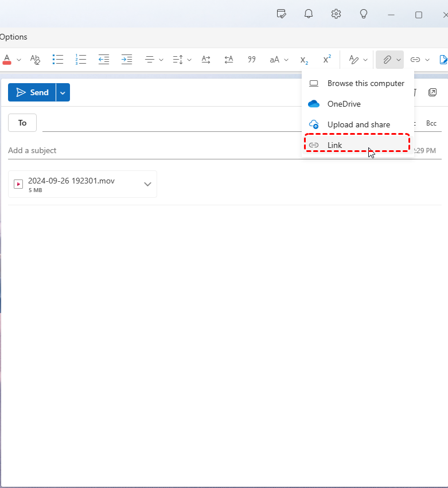The image size is (448, 488).
Task: Decrease indent of the text
Action: pyautogui.click(x=104, y=59)
